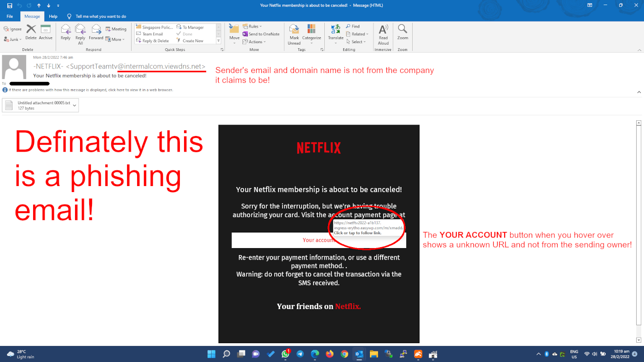Archive this email message
Viewport: 644px width, 362px height.
[x=46, y=32]
